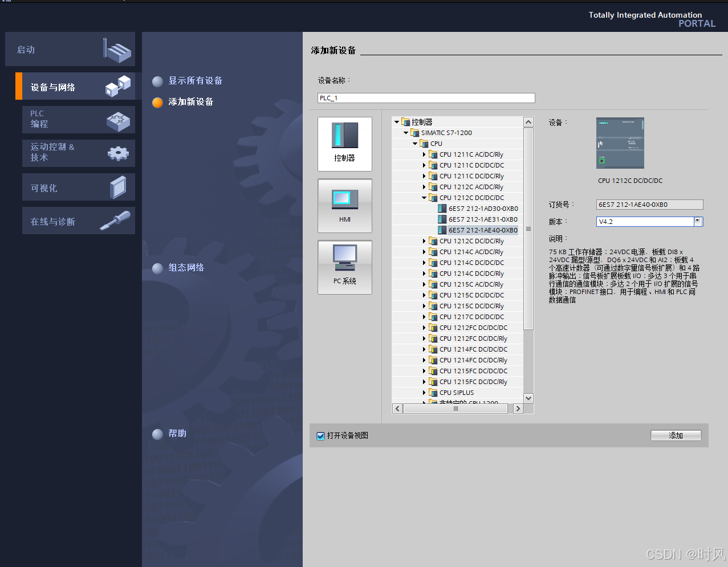728x567 pixels.
Task: Click the gear icon on 运动控制 tile
Action: 118,153
